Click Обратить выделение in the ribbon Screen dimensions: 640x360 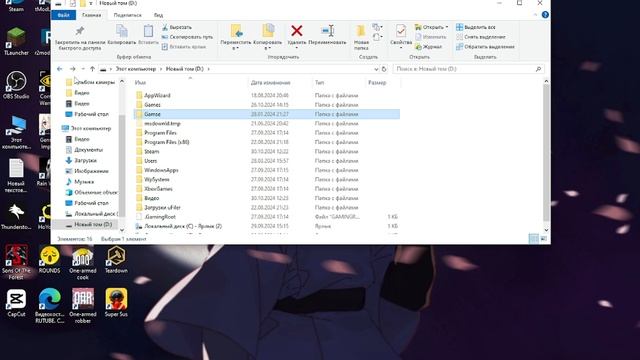click(485, 47)
